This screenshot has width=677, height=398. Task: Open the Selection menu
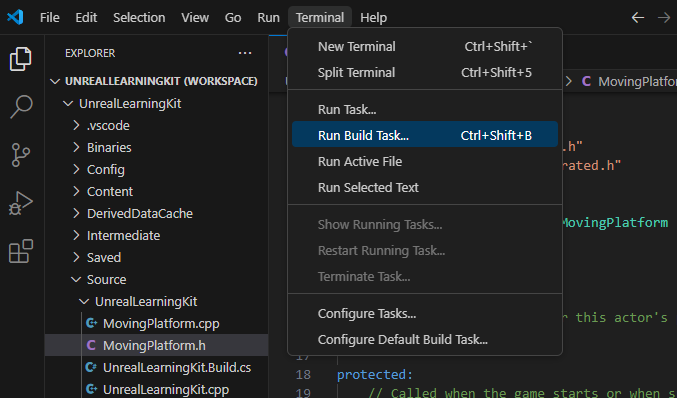[139, 18]
